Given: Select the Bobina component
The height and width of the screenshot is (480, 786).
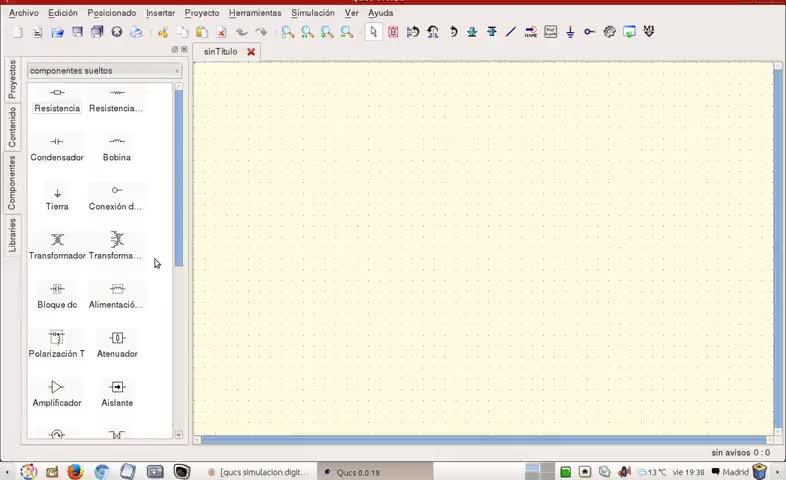Looking at the screenshot, I should pyautogui.click(x=117, y=150).
